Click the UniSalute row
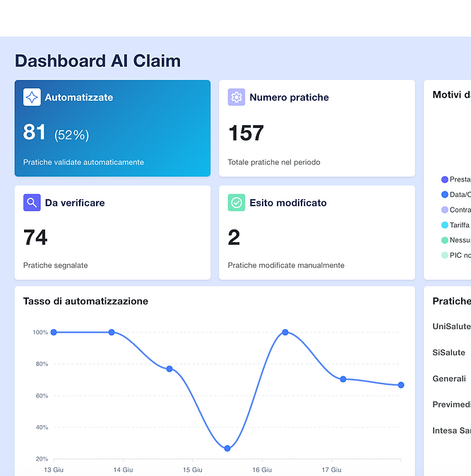 (451, 326)
